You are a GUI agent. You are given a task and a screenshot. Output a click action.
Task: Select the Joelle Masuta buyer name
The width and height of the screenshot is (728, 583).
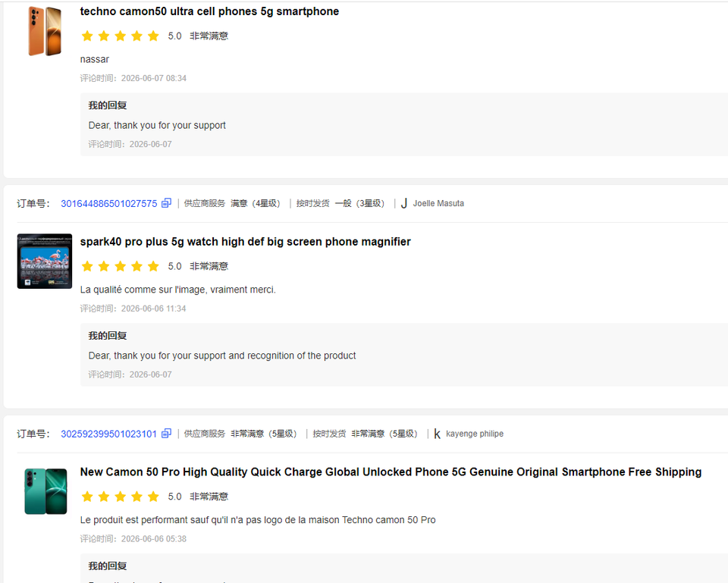coord(438,203)
